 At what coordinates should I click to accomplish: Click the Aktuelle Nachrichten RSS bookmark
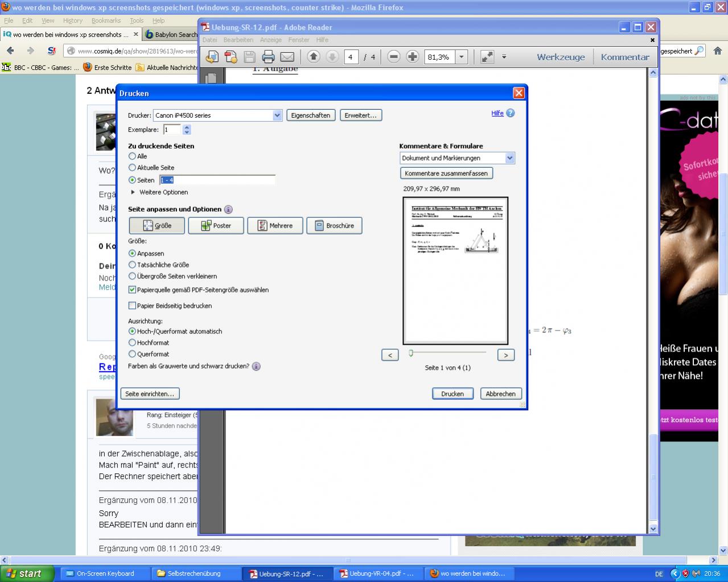(166, 67)
